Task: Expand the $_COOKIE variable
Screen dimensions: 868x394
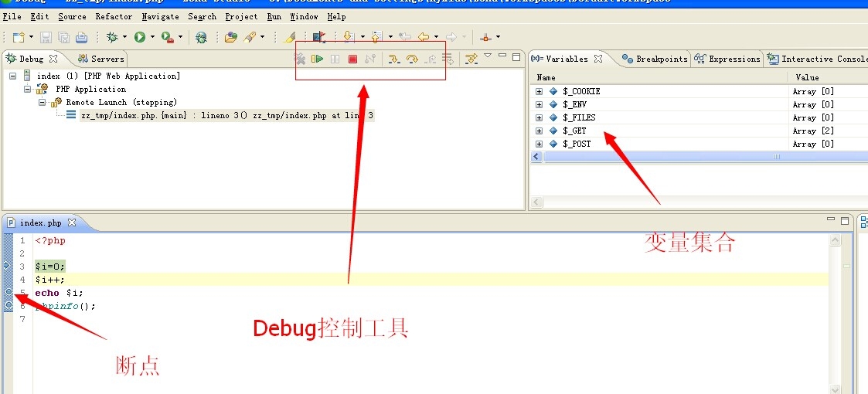Action: click(540, 91)
